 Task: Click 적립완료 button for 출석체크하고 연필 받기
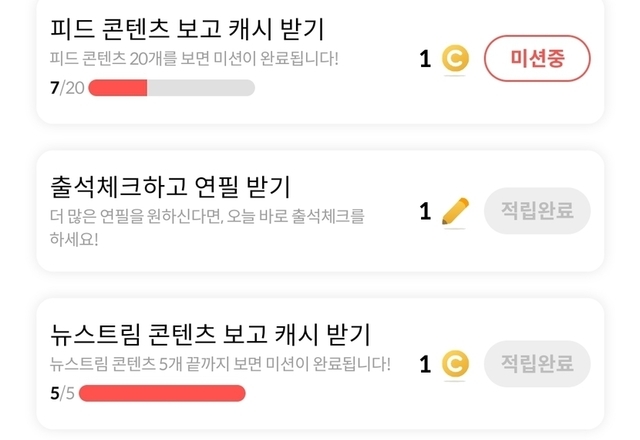click(x=537, y=211)
